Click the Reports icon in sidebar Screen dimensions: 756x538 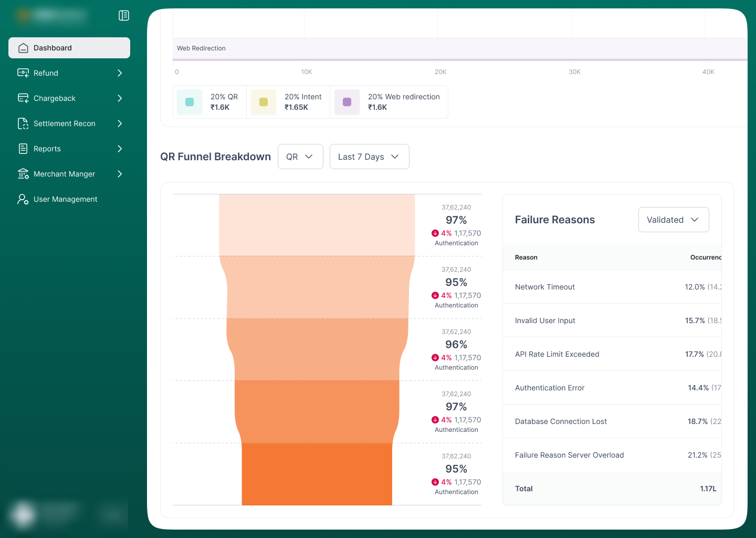tap(23, 149)
